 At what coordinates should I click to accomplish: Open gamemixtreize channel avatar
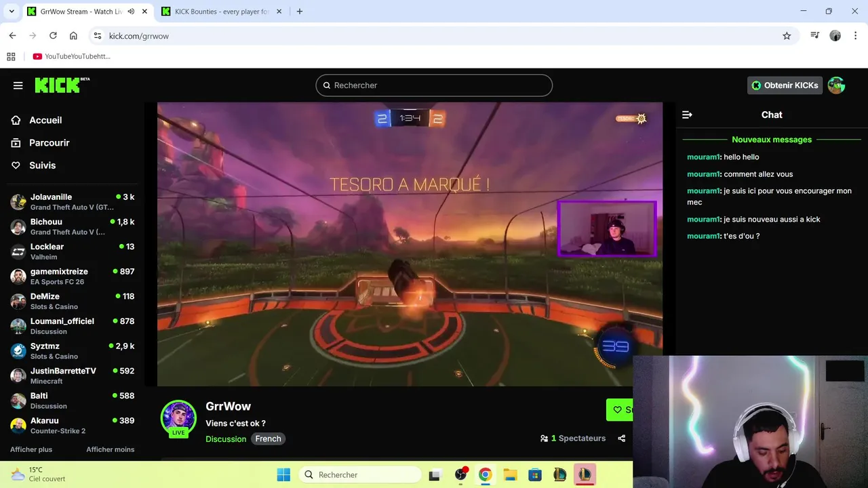18,277
